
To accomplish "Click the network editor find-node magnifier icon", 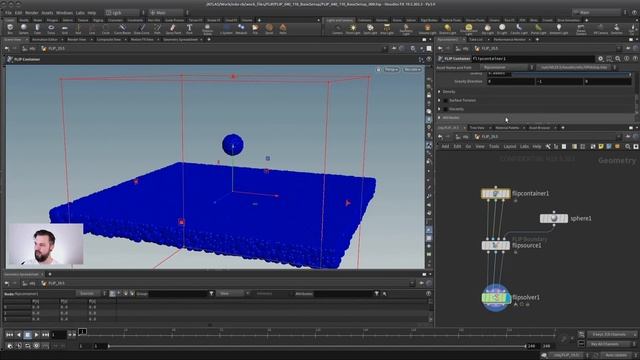I will pos(627,147).
